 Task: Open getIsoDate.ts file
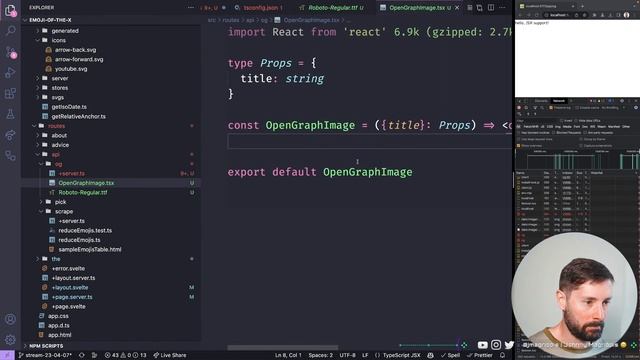point(69,107)
